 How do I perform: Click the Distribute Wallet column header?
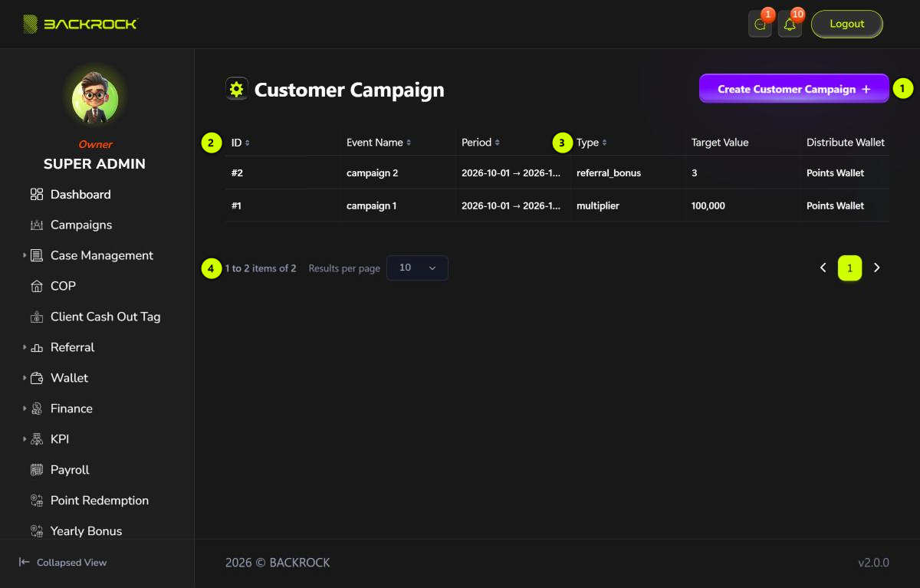[846, 143]
